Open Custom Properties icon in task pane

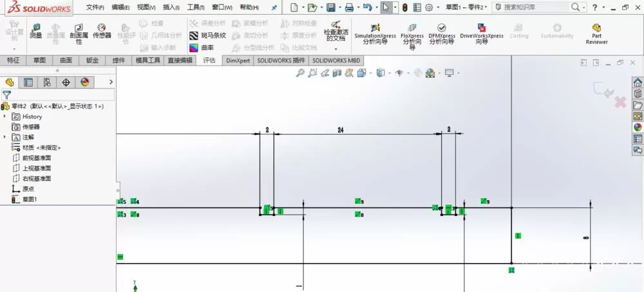coord(638,139)
